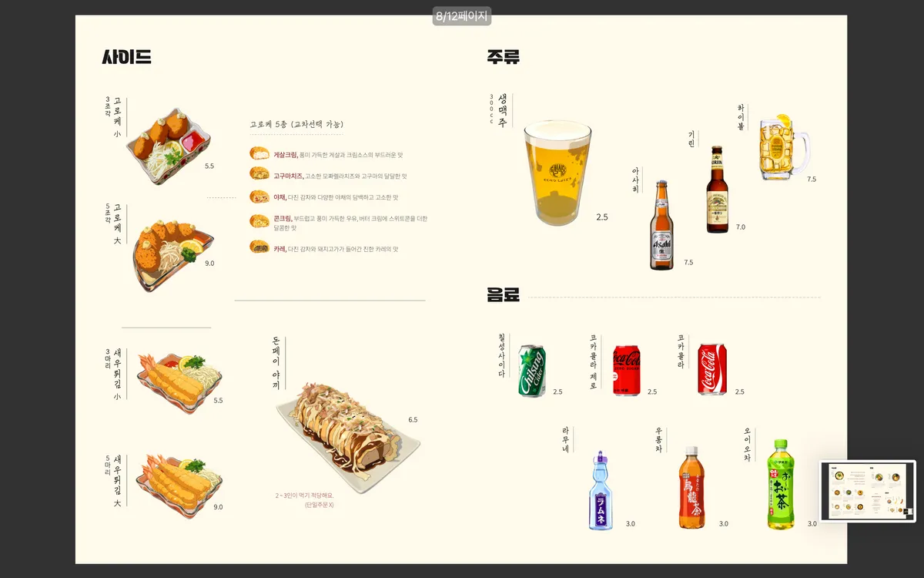Click the blue Ramune bottle
Screen dimensions: 924x578
coord(601,491)
